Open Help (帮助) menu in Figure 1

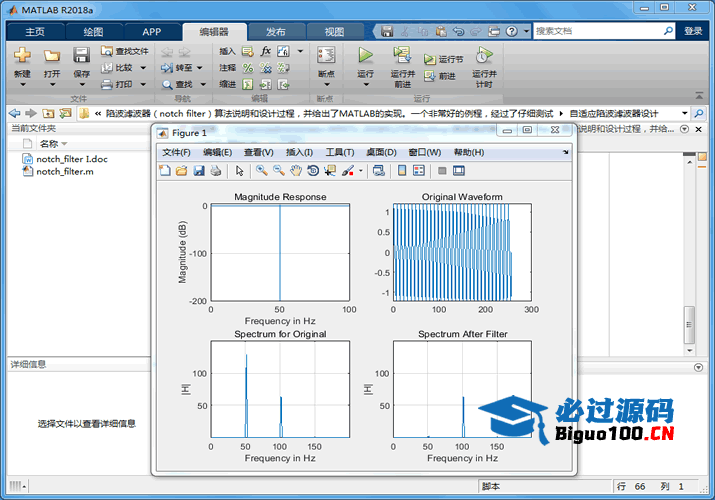(469, 152)
